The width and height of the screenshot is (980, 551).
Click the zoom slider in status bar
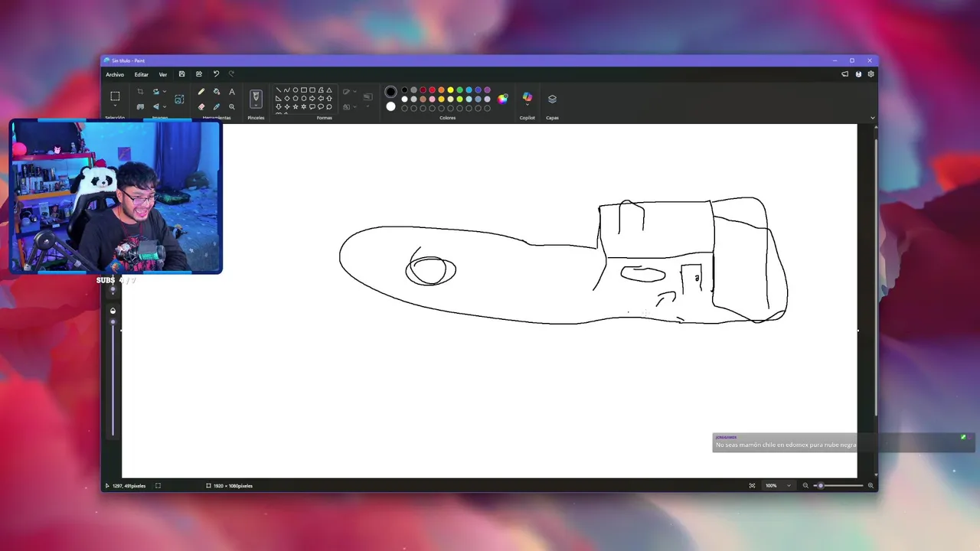click(x=838, y=485)
